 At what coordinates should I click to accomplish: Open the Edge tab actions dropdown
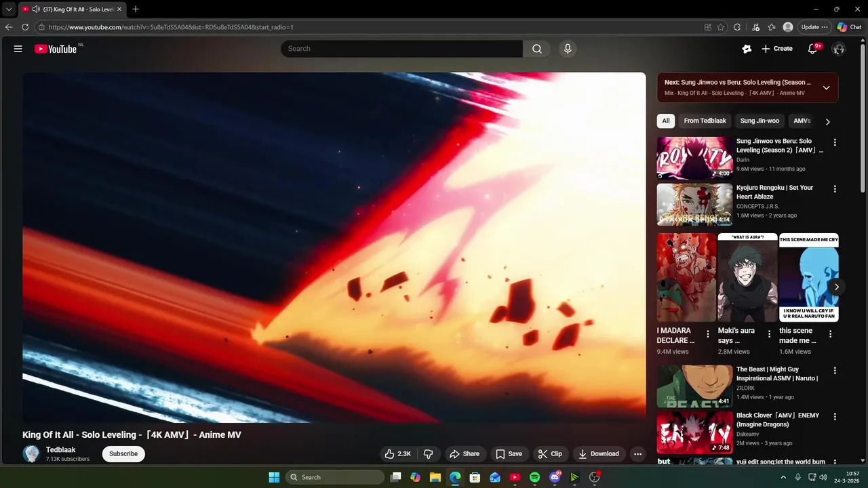[x=9, y=9]
